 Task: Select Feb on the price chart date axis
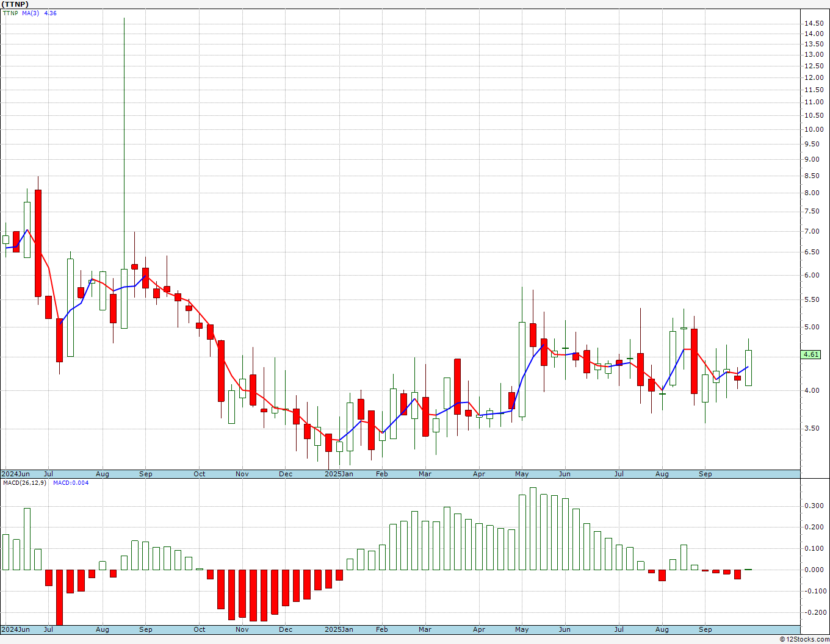tap(381, 474)
